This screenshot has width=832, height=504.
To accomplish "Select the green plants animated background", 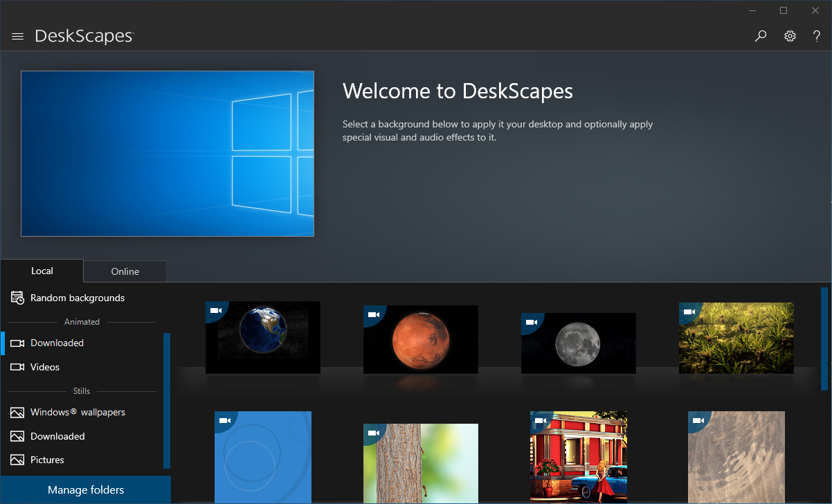I will [736, 339].
